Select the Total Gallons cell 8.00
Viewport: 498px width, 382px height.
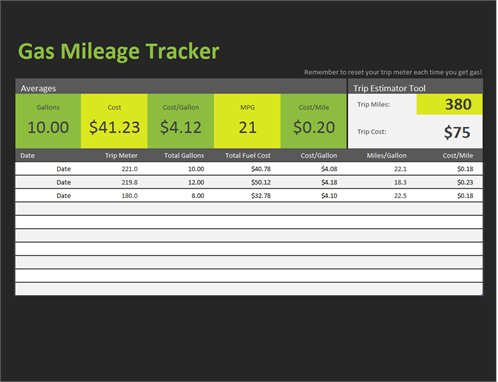[x=198, y=196]
